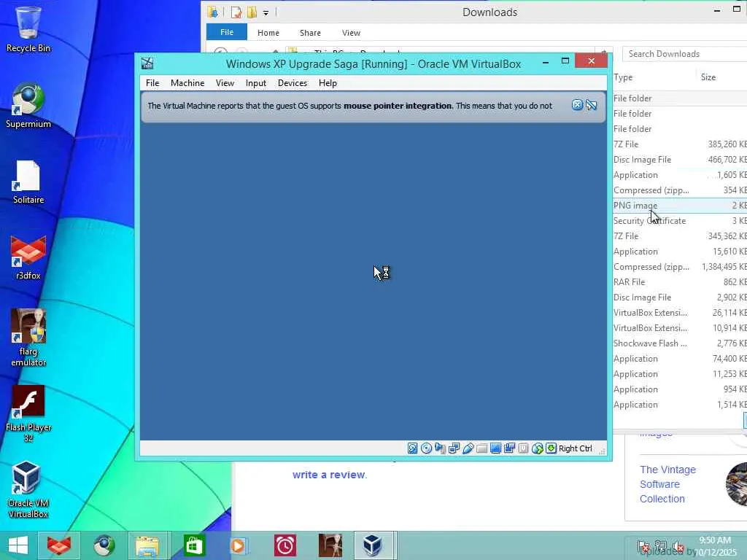Screen dimensions: 747x560
Task: Click the keyboard capture indicator next to Right Ctrl
Action: pos(551,448)
